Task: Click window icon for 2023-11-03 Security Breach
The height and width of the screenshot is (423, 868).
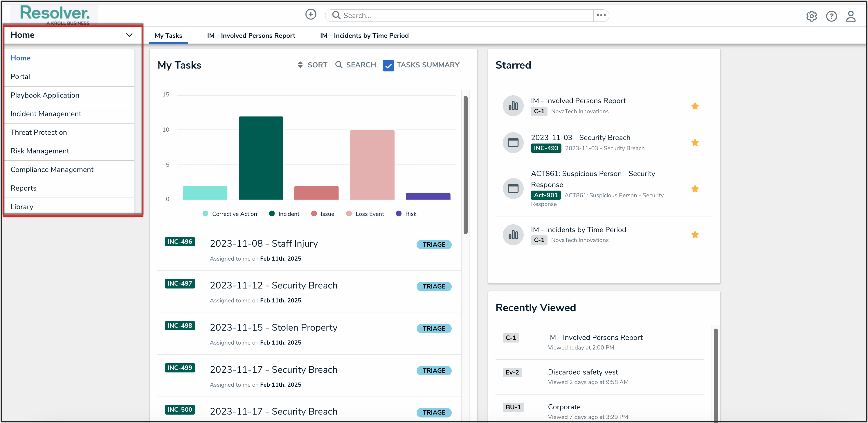Action: pos(513,143)
